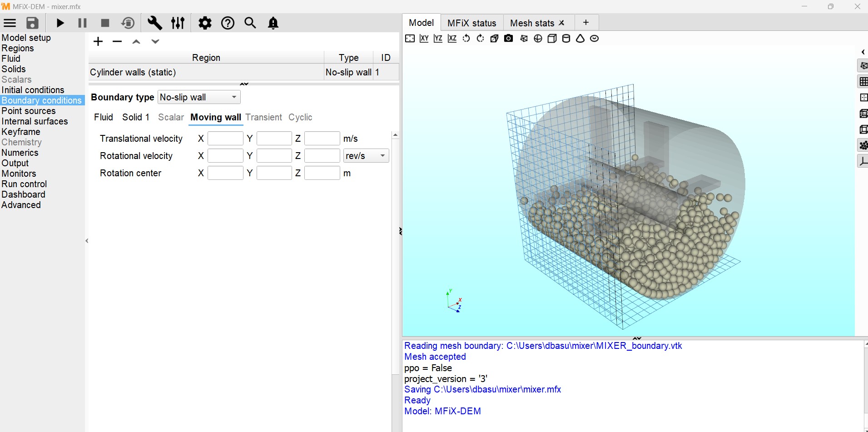Toggle the dotted-square visibility button in right sidebar
The height and width of the screenshot is (432, 868).
coord(863,98)
